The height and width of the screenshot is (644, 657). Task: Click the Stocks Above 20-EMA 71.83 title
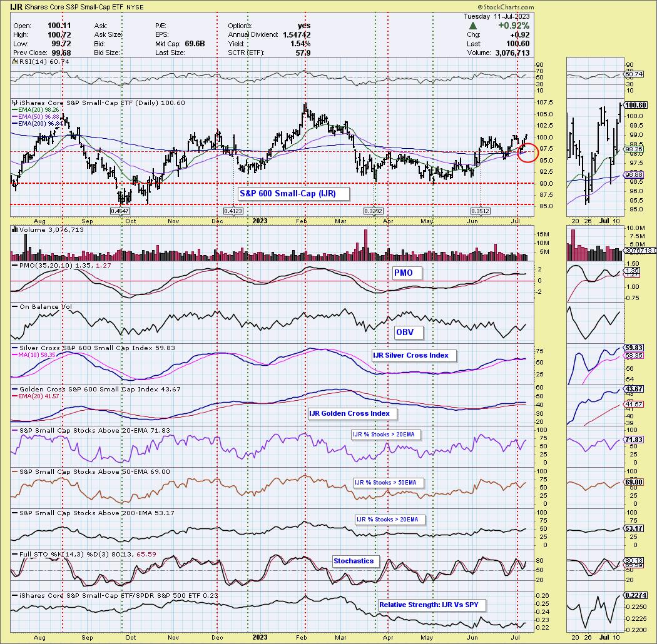91,431
